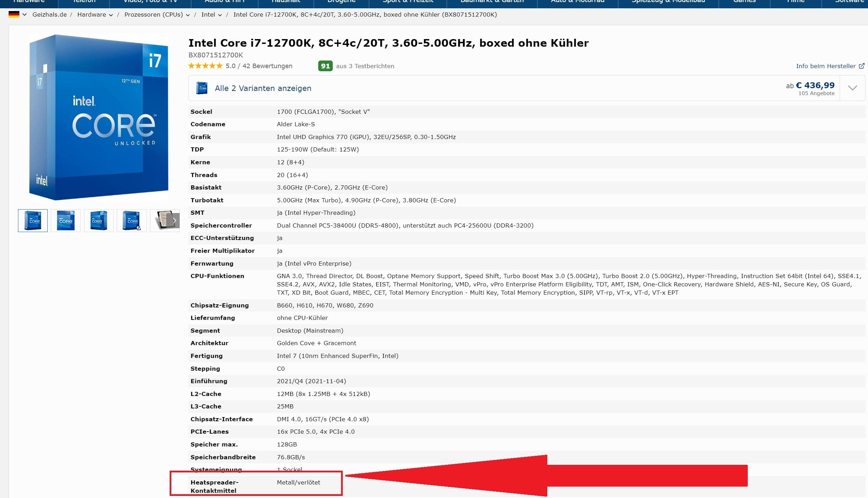Go to Geizhals.de home breadcrumb
The height and width of the screenshot is (498, 868).
(49, 15)
